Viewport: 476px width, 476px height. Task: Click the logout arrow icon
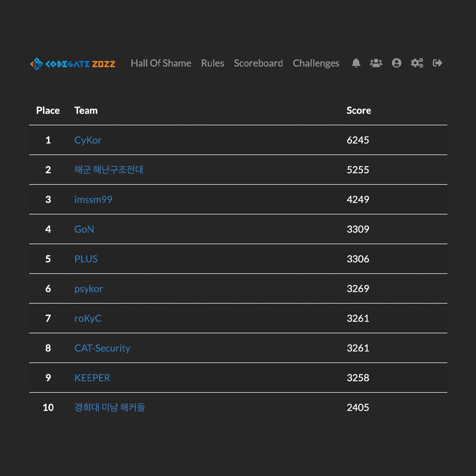tap(437, 63)
